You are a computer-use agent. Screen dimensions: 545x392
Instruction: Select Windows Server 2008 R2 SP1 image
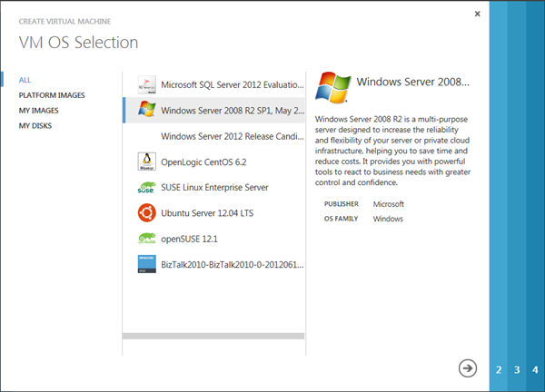pyautogui.click(x=214, y=110)
